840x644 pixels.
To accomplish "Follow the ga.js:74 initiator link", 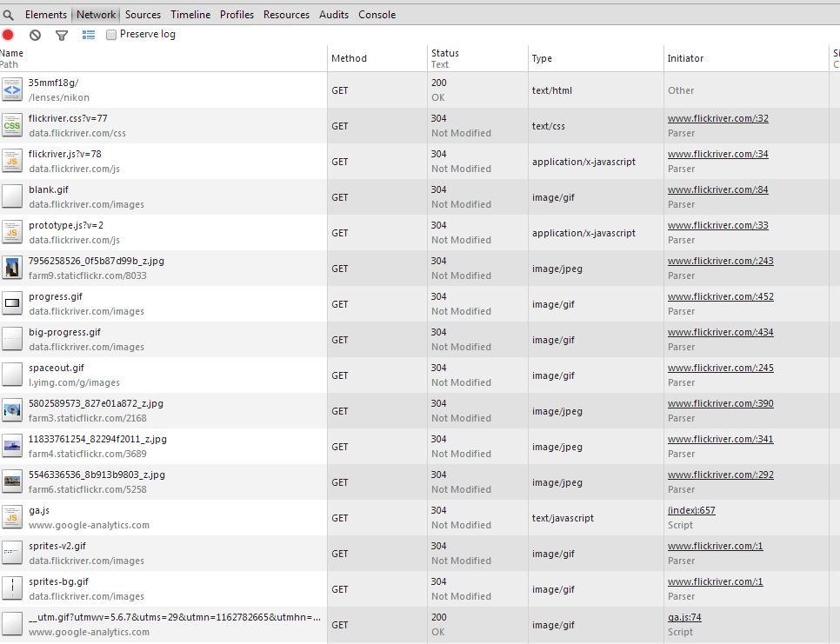I will click(x=684, y=618).
